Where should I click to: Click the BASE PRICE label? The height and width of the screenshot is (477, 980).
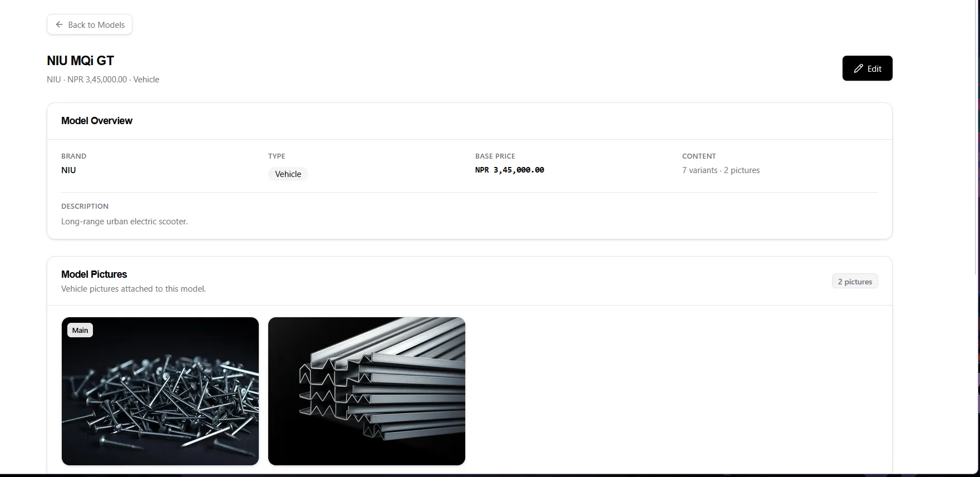495,156
